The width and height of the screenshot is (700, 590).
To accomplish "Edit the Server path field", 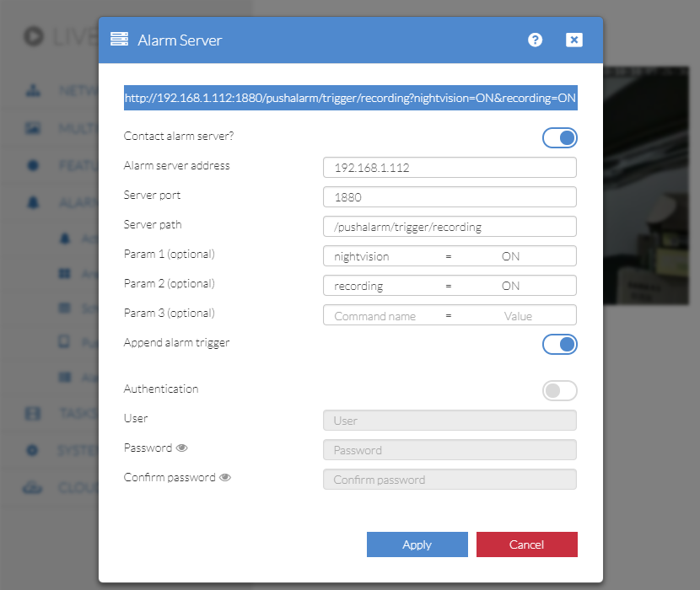I will pos(450,227).
